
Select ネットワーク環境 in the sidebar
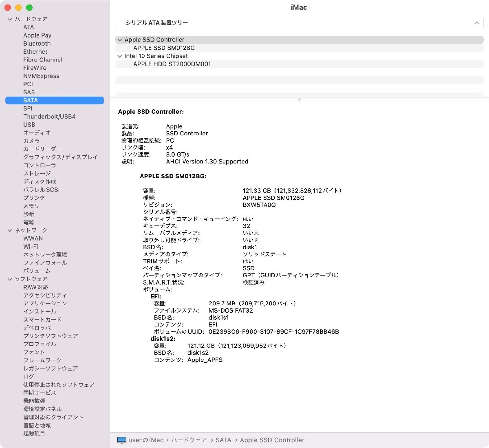(45, 255)
